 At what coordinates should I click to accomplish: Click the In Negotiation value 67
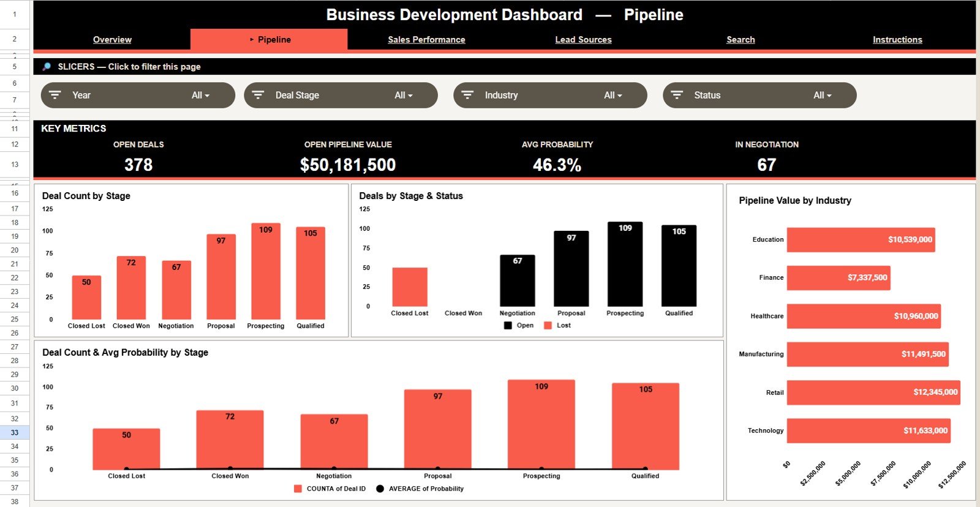point(766,165)
